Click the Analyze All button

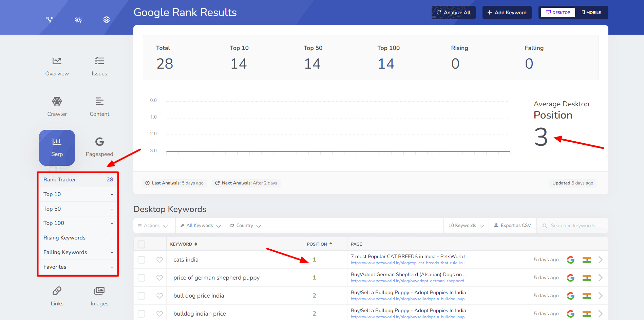point(454,13)
